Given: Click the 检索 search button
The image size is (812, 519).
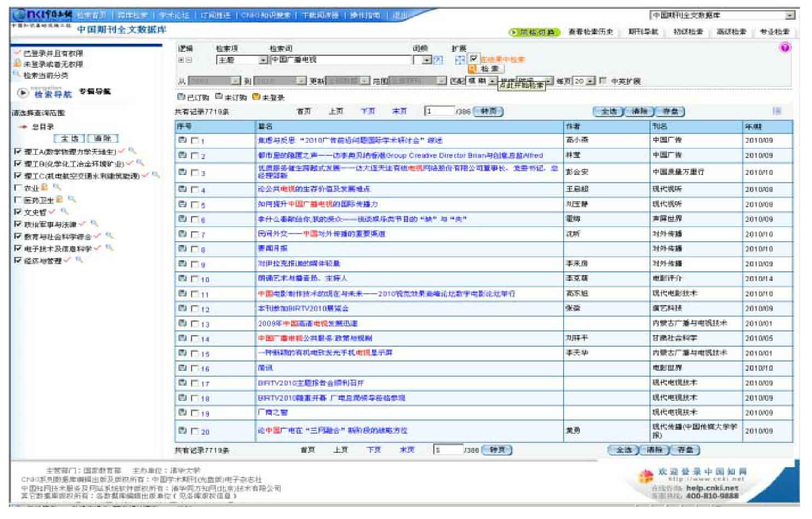Looking at the screenshot, I should click(x=486, y=69).
